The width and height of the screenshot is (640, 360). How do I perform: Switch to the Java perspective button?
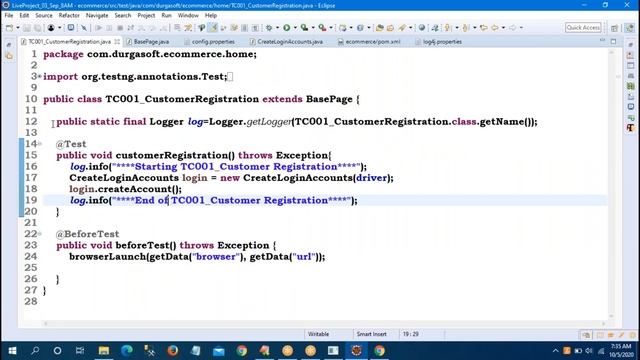click(629, 28)
